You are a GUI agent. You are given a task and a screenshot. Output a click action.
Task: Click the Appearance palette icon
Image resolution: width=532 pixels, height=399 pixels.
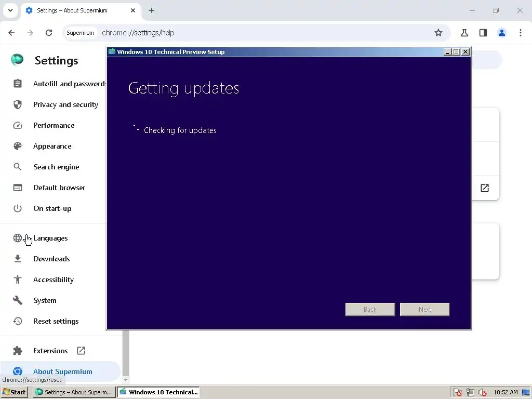[18, 146]
